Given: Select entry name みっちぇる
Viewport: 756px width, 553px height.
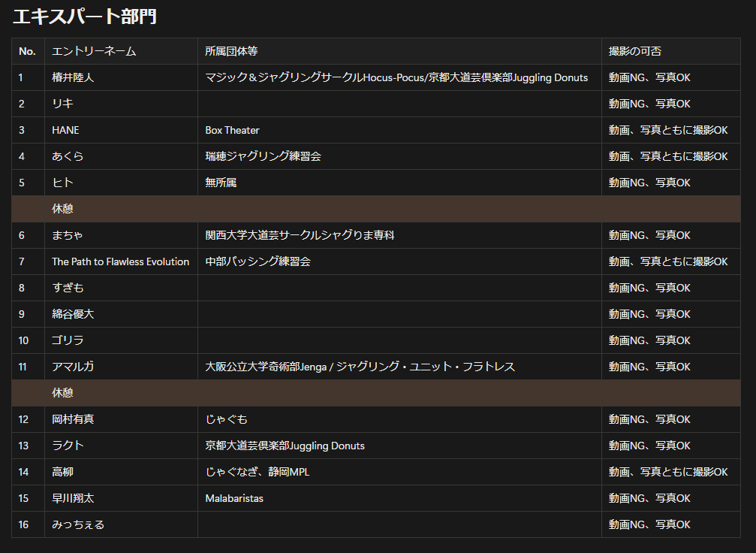Looking at the screenshot, I should pyautogui.click(x=78, y=524).
